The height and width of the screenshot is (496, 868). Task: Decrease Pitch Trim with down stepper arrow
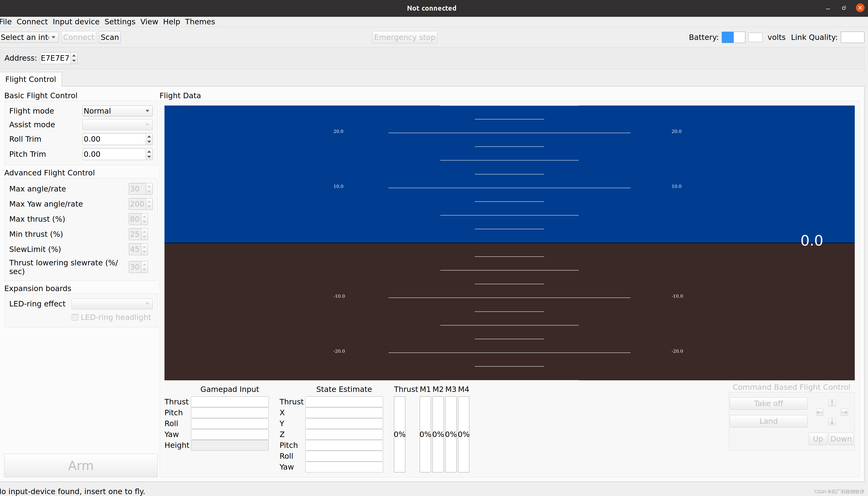click(149, 157)
